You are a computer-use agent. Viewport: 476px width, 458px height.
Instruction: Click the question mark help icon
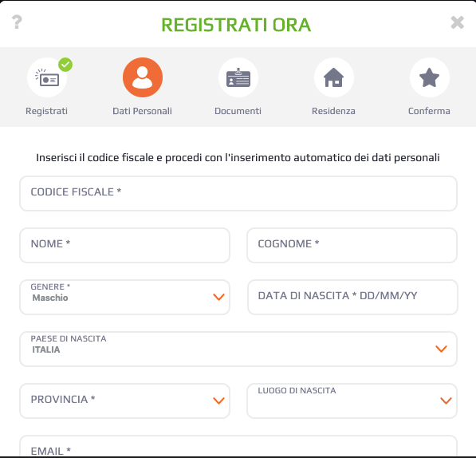17,22
